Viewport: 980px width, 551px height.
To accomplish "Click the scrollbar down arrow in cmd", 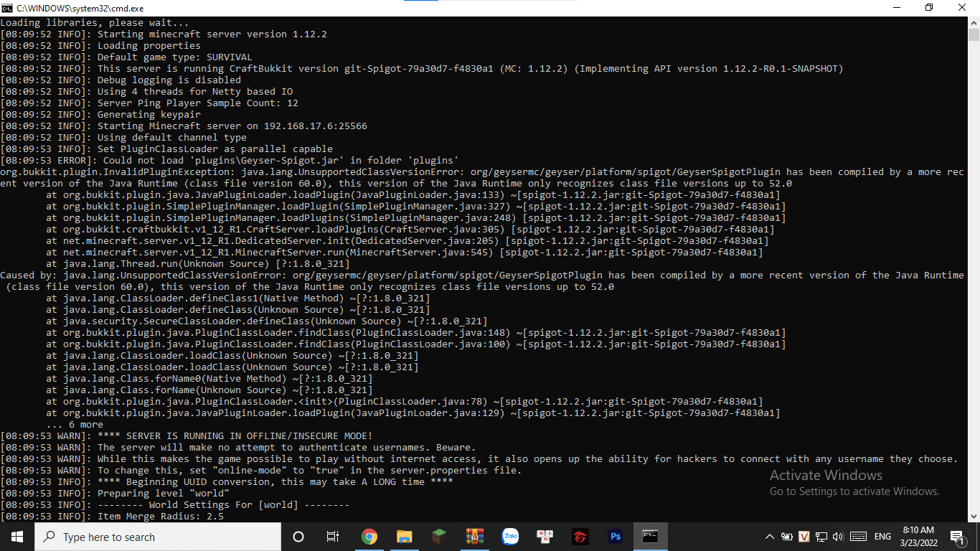I will pos(974,515).
